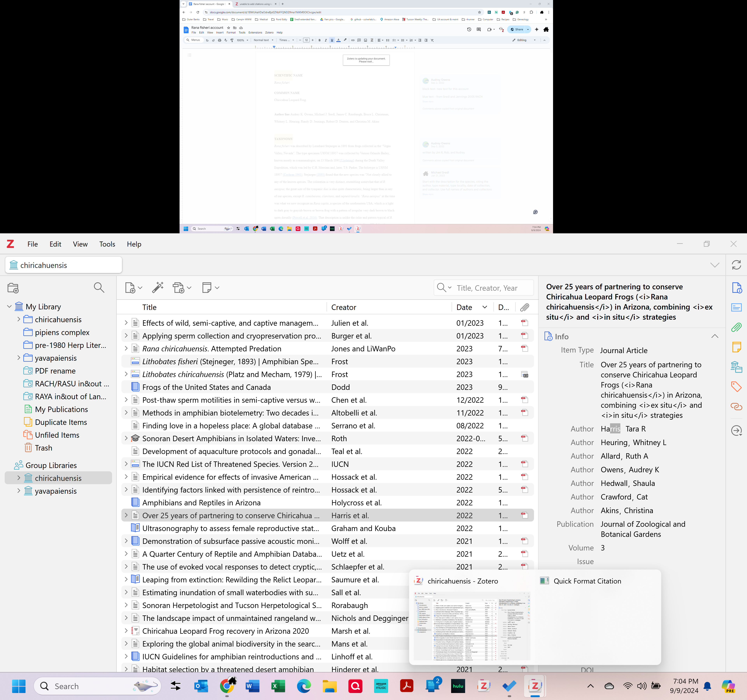Sort items by the Creator column

343,307
